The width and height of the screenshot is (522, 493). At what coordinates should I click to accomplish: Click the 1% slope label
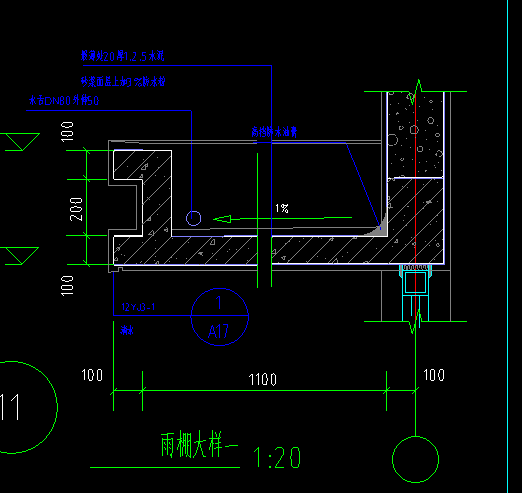[x=282, y=208]
